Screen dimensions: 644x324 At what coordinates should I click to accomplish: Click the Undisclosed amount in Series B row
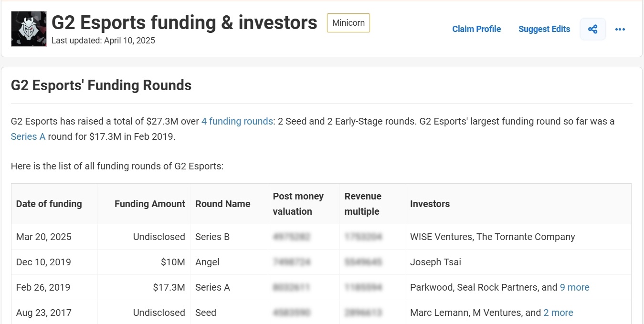pos(159,237)
